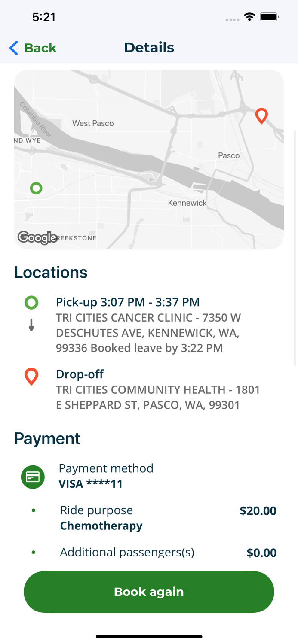
Task: Tap the $20.00 price value
Action: pos(258,511)
